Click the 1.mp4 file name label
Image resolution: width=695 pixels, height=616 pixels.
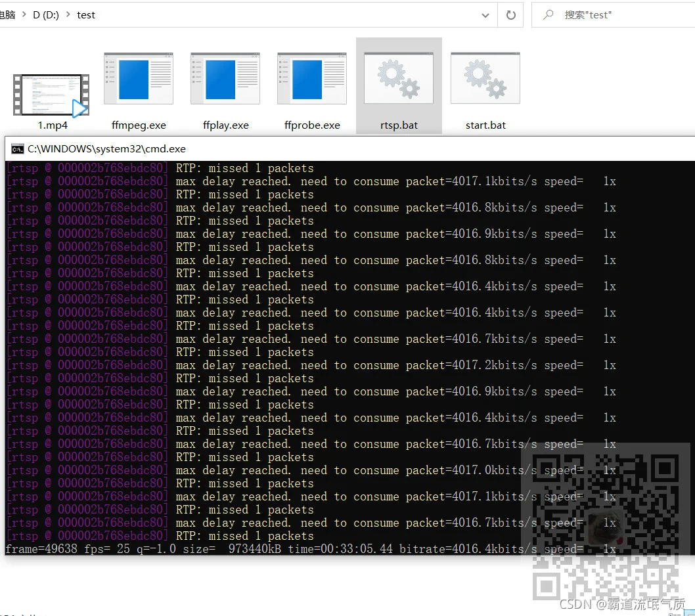(x=53, y=125)
